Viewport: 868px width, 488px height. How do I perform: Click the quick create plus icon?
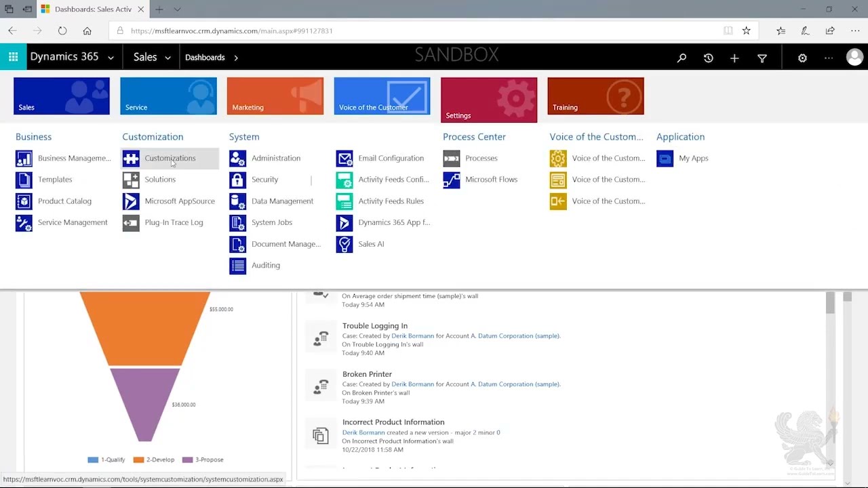pos(734,58)
